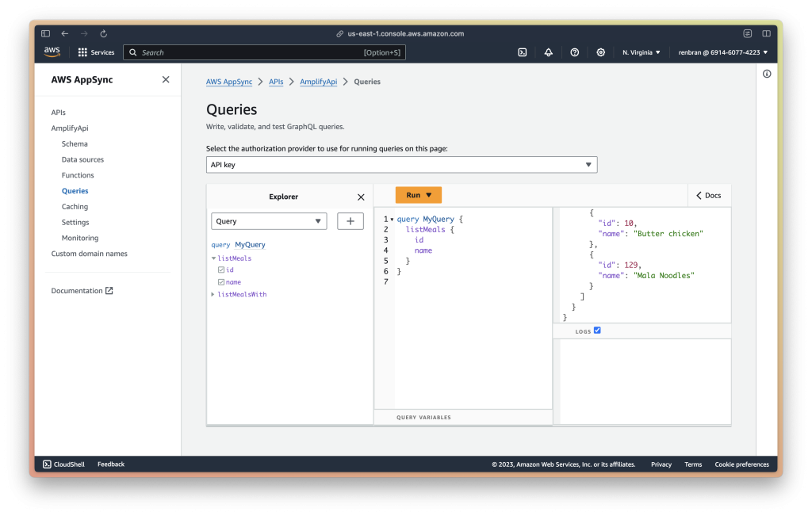Viewport: 812px width, 516px height.
Task: Uncheck the id field in Explorer
Action: coord(220,269)
